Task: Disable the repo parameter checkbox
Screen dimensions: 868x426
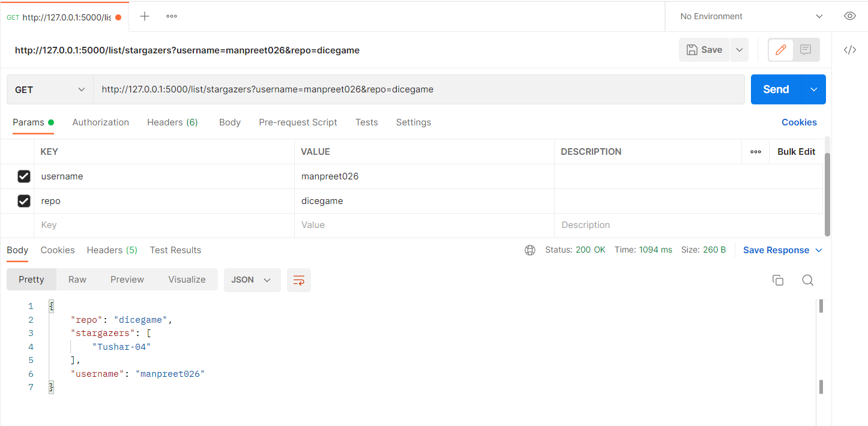Action: (24, 200)
